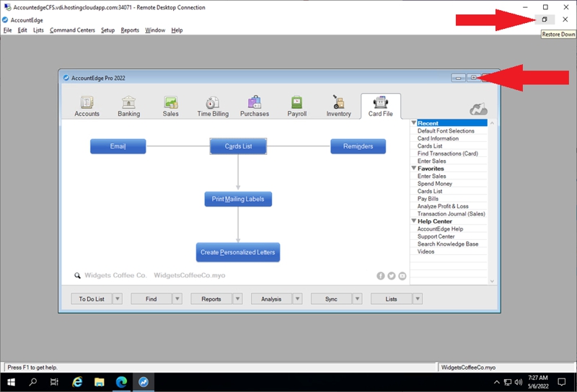Open the Help menu
The image size is (577, 392).
tap(177, 30)
